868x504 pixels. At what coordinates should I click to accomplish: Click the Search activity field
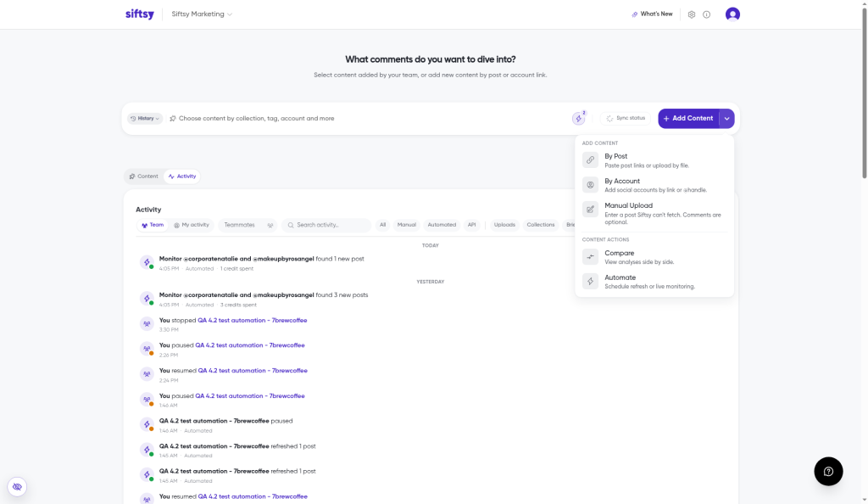[x=326, y=225]
